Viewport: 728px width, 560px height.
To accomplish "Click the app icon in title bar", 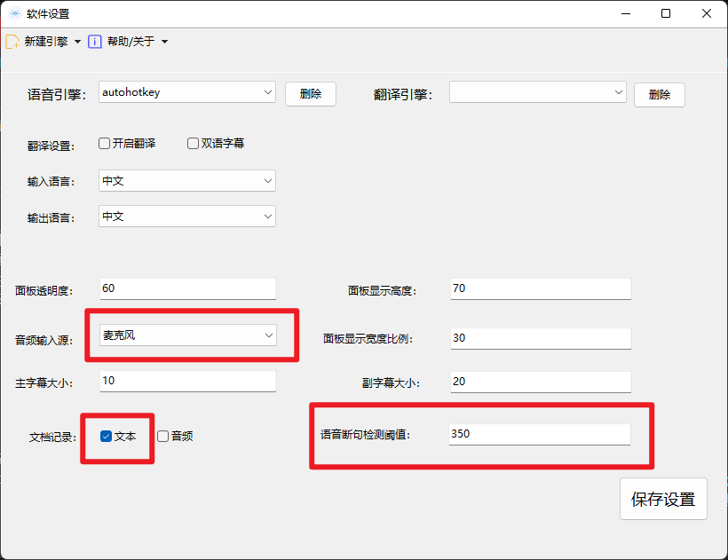I will pos(15,13).
